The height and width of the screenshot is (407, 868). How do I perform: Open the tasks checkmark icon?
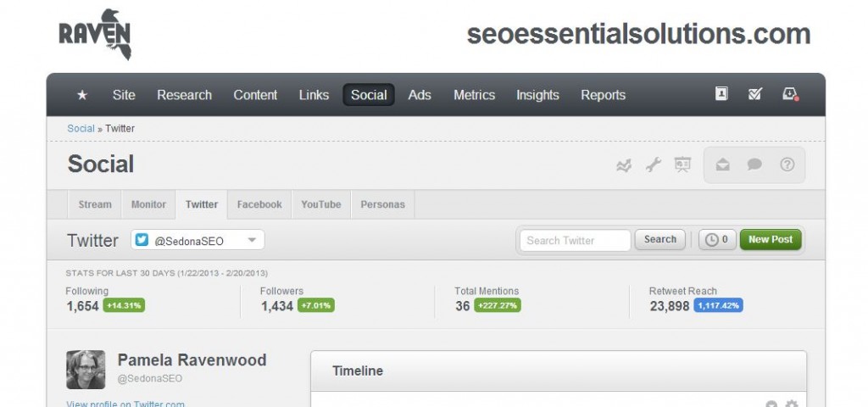[x=755, y=94]
